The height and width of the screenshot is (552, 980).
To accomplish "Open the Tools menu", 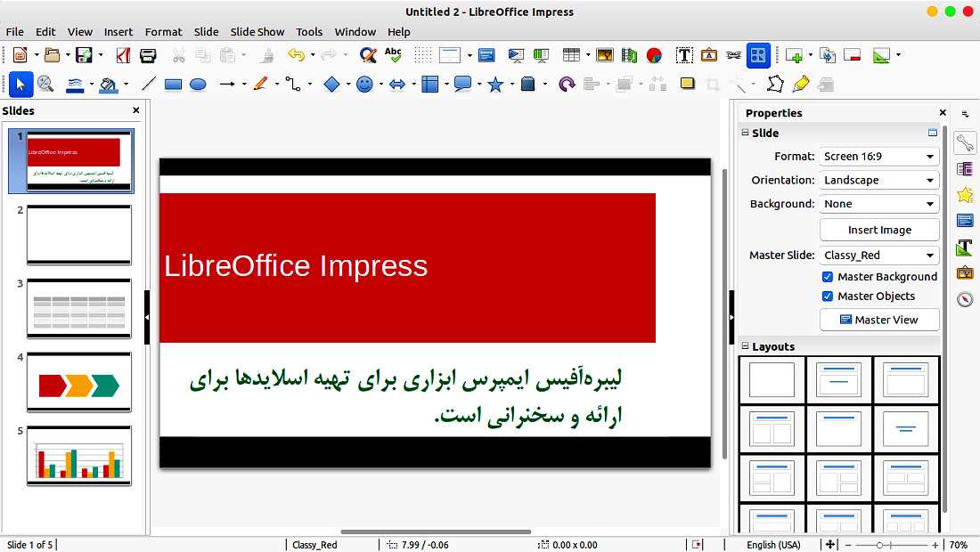I will tap(309, 32).
